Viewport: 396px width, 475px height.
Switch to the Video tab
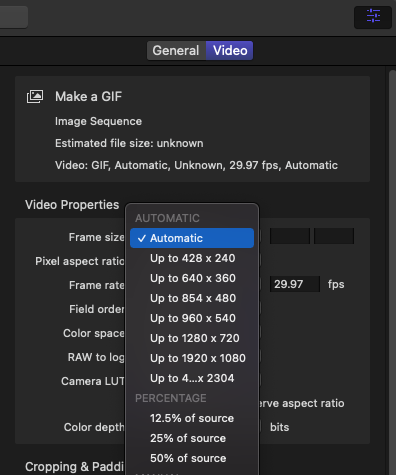[230, 51]
